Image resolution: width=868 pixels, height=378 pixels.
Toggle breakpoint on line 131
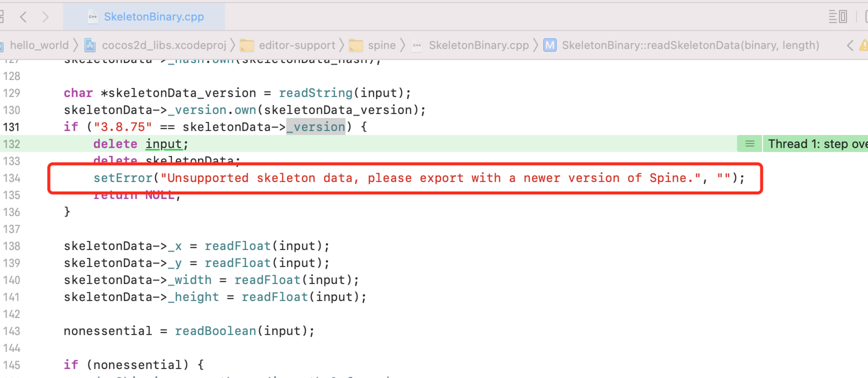(x=12, y=127)
